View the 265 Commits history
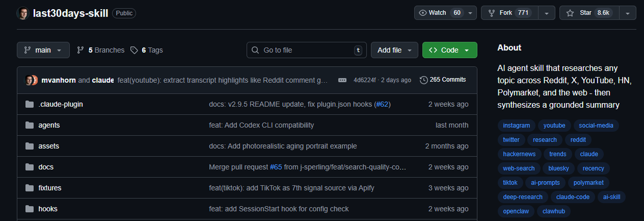Viewport: 644px width, 221px height. click(443, 80)
